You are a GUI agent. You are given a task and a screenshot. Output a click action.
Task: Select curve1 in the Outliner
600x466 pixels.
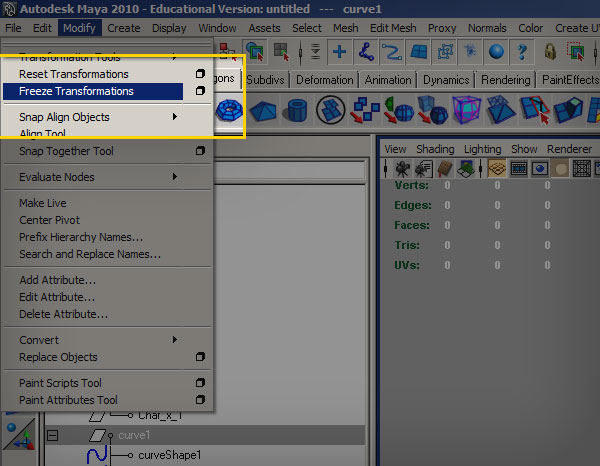[x=134, y=435]
